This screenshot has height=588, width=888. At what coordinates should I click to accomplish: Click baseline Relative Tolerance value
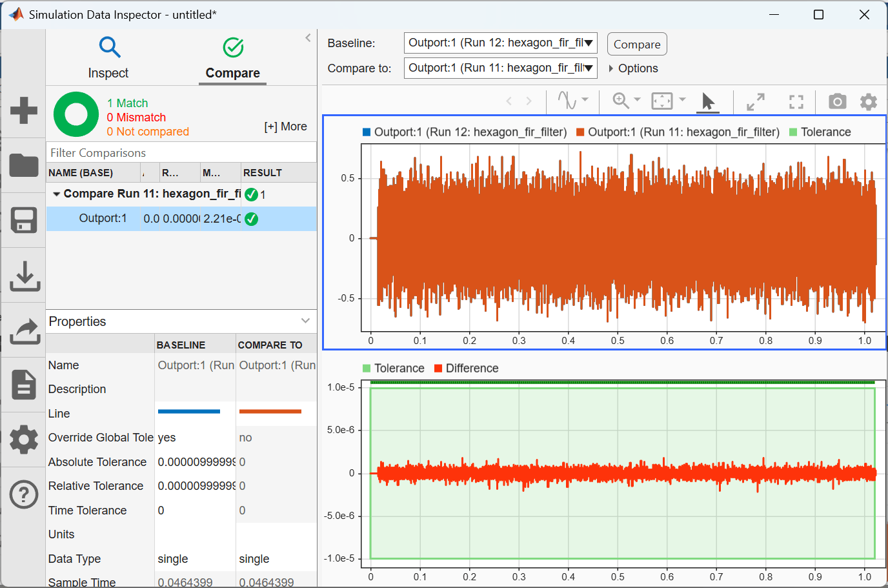click(x=196, y=486)
